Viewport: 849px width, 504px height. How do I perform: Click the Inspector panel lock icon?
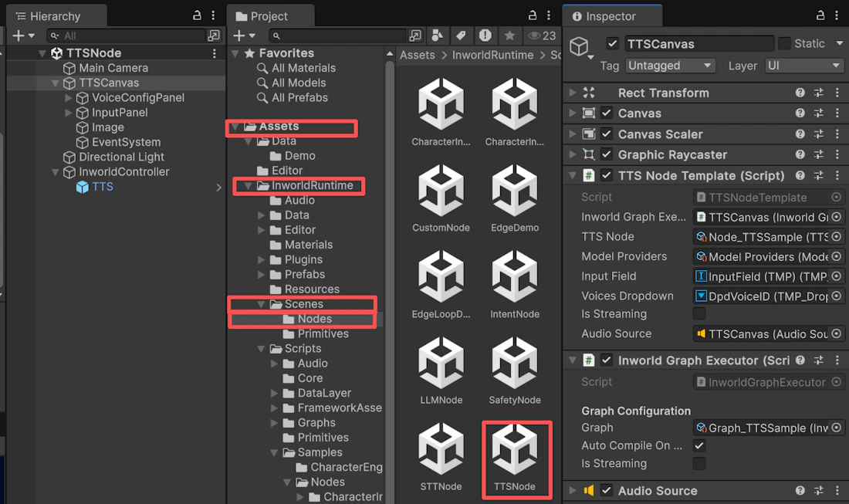[820, 15]
